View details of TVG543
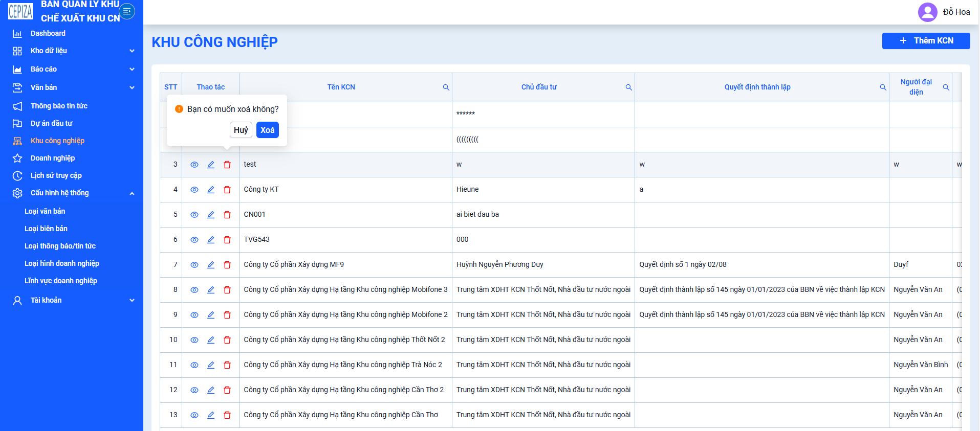The image size is (980, 431). [x=194, y=240]
